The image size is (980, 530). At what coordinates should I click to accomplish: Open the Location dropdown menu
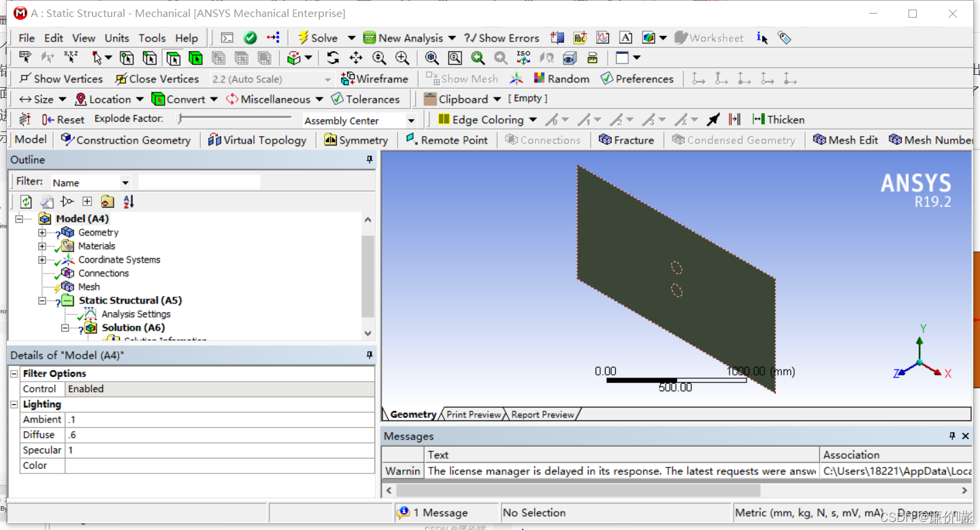coord(109,99)
